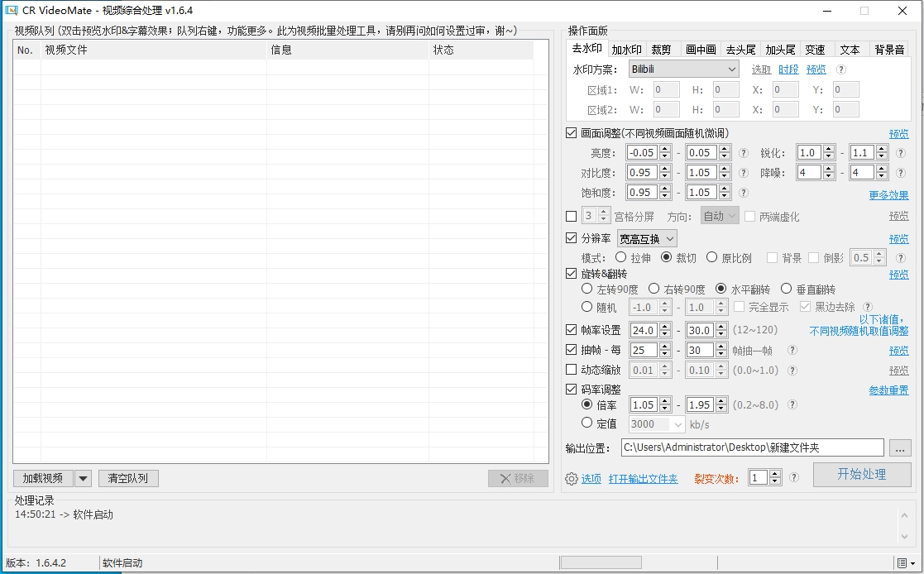Click the 加载视频 button
Screen dimensions: 924x574
pos(43,479)
